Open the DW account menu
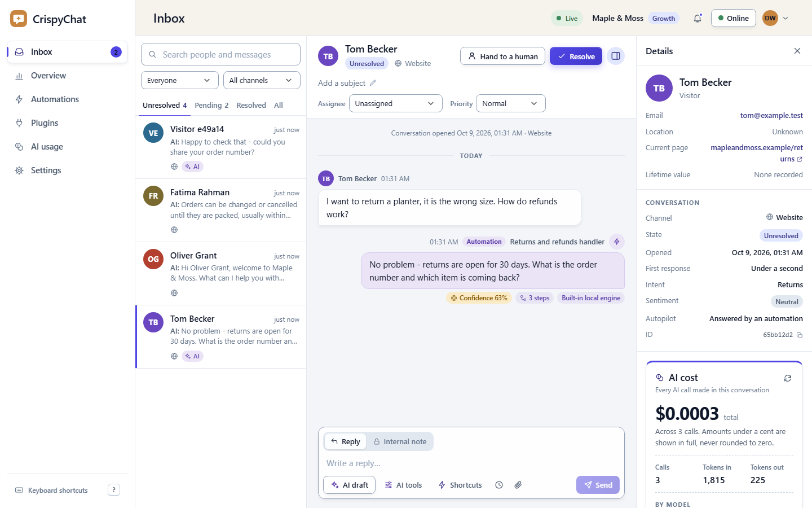 pyautogui.click(x=776, y=18)
